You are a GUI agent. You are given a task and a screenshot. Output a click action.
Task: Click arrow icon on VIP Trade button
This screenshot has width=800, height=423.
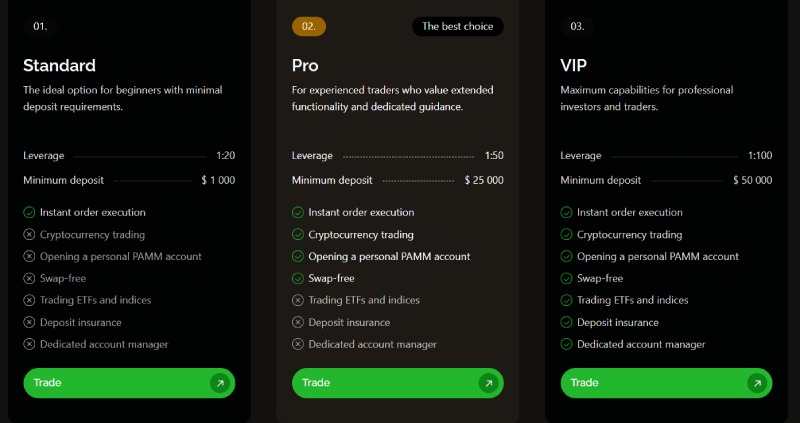coord(757,383)
